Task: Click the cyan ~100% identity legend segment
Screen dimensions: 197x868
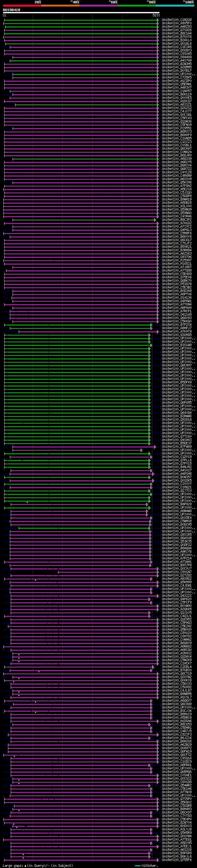Action: (x=175, y=6)
